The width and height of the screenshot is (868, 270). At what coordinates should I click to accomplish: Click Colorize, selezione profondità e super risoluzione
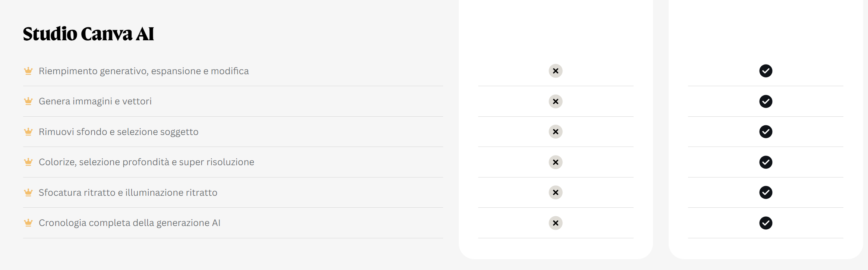click(146, 162)
